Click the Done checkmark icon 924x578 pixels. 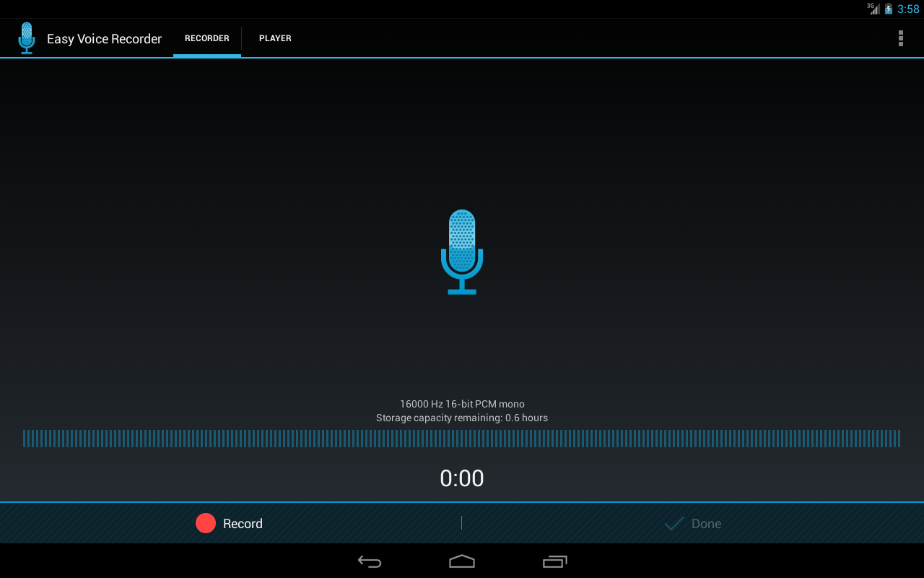point(674,524)
